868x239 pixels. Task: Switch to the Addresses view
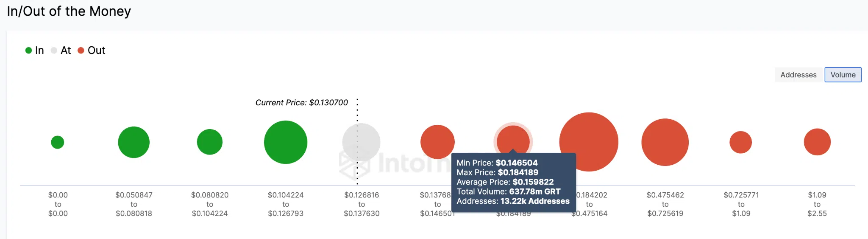[x=798, y=75]
